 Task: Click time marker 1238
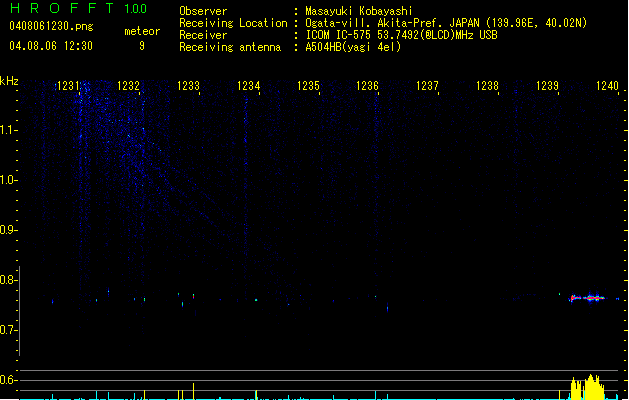point(487,86)
